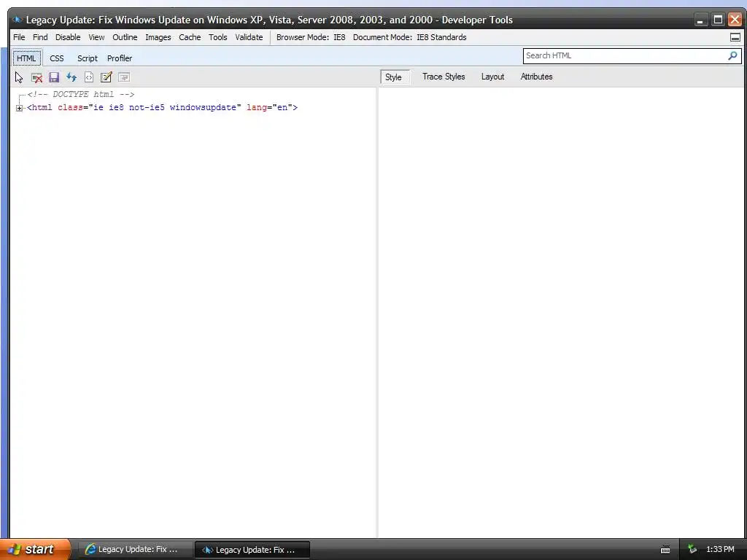Open the File menu
Screen dimensions: 747x560
point(19,37)
